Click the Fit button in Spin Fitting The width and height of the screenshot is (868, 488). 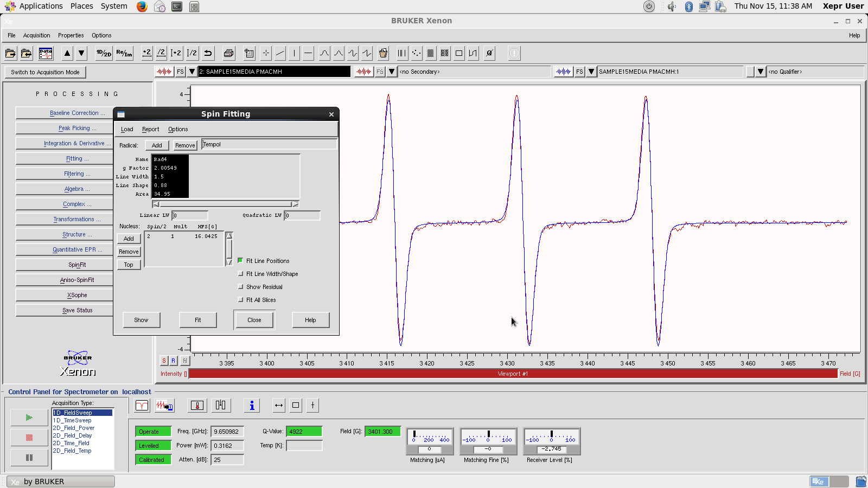198,320
